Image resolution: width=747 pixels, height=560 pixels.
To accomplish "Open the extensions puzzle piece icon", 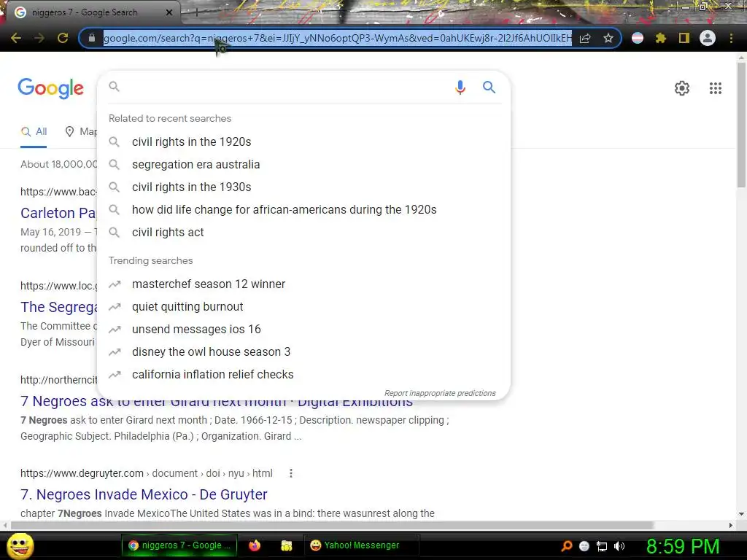I will coord(661,38).
